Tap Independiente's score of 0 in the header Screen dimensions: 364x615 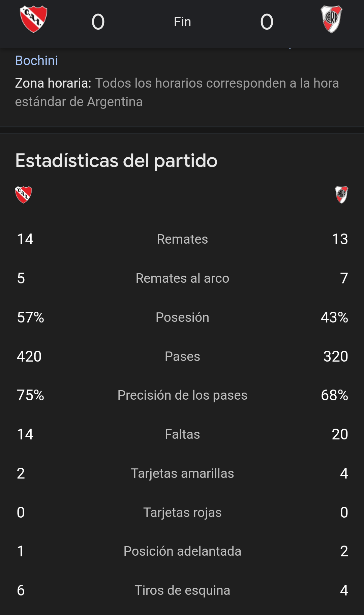coord(98,22)
